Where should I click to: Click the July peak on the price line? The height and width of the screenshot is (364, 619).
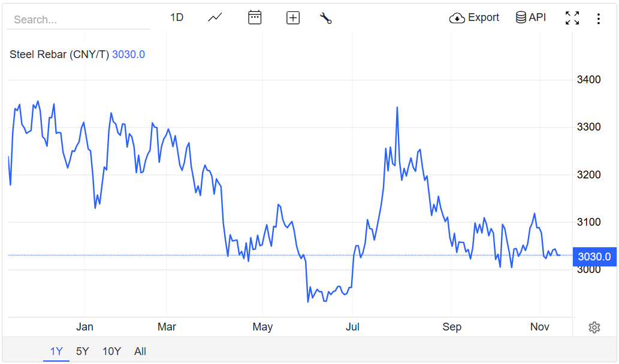pos(397,108)
